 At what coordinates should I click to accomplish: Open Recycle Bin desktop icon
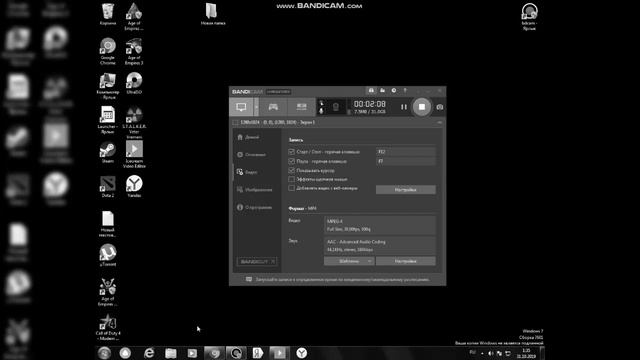coord(108,14)
